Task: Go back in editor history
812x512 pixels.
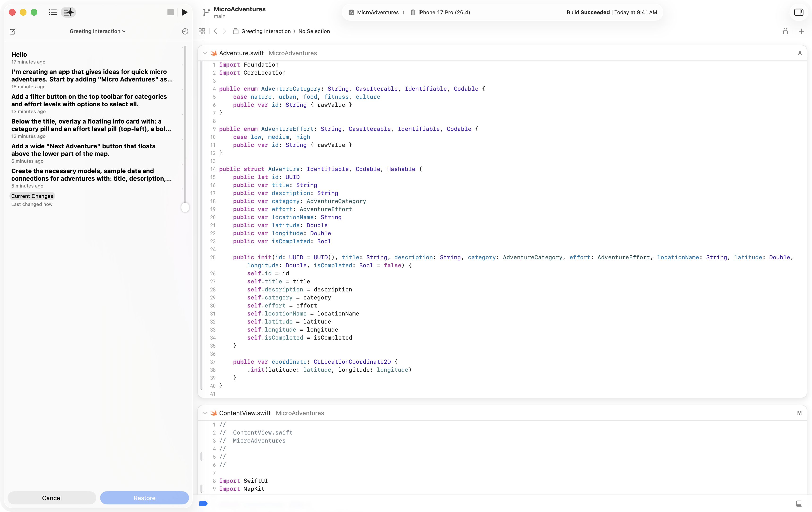Action: point(215,31)
